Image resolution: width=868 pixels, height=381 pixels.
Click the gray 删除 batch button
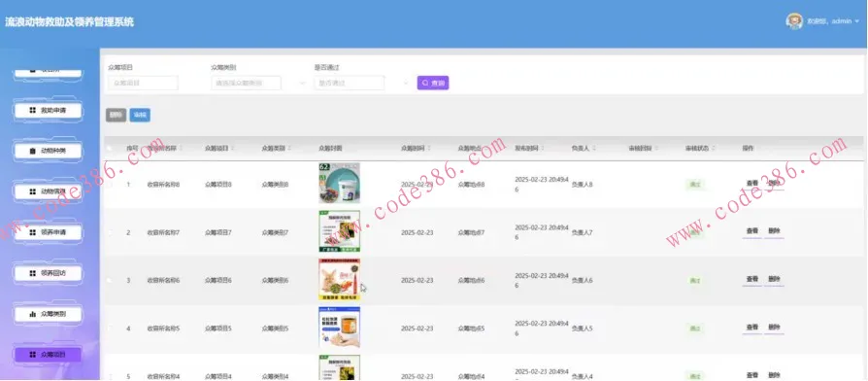point(116,116)
